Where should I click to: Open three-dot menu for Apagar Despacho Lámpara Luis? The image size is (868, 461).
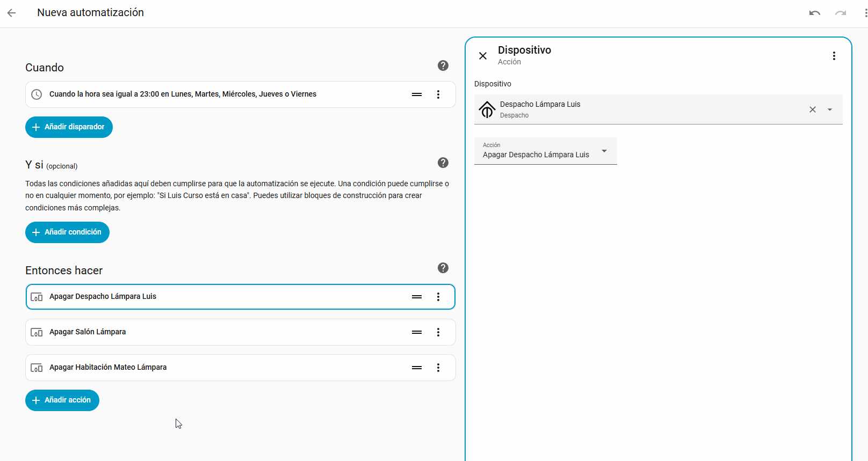tap(438, 297)
